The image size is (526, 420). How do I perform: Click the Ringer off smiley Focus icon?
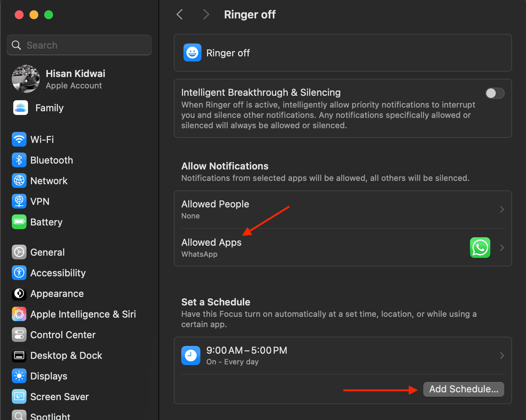(x=192, y=53)
